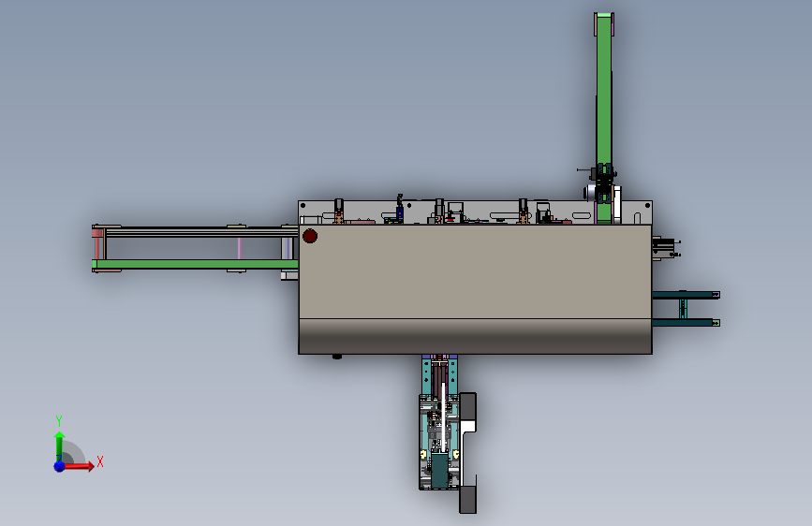Select the dark red round button on the machine cover

[x=310, y=236]
